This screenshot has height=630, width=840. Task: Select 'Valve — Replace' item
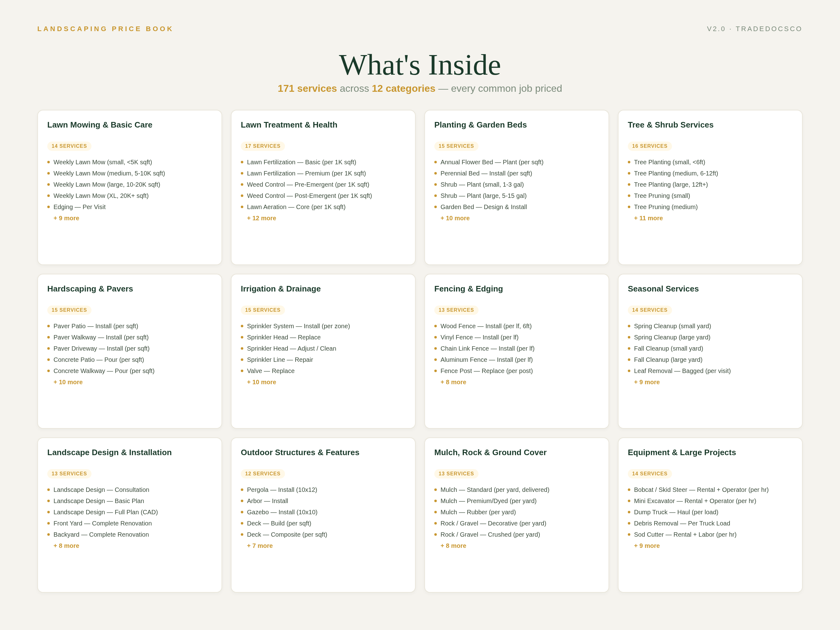pyautogui.click(x=271, y=371)
